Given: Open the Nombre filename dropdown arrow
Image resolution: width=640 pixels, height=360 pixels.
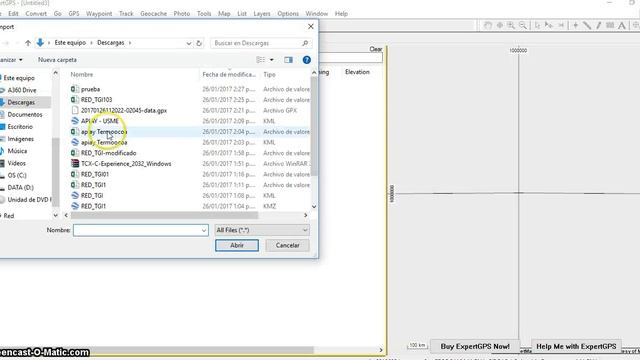Looking at the screenshot, I should [204, 230].
